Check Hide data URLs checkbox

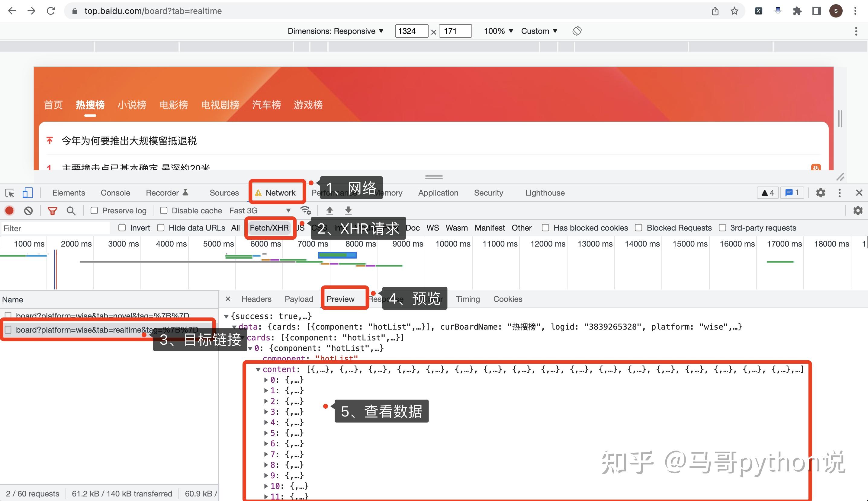[x=160, y=228]
